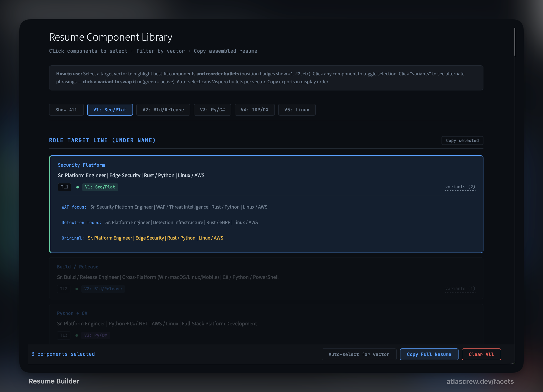Viewport: 543px width, 392px height.
Task: Swap in the WAF focus variant
Action: 178,207
